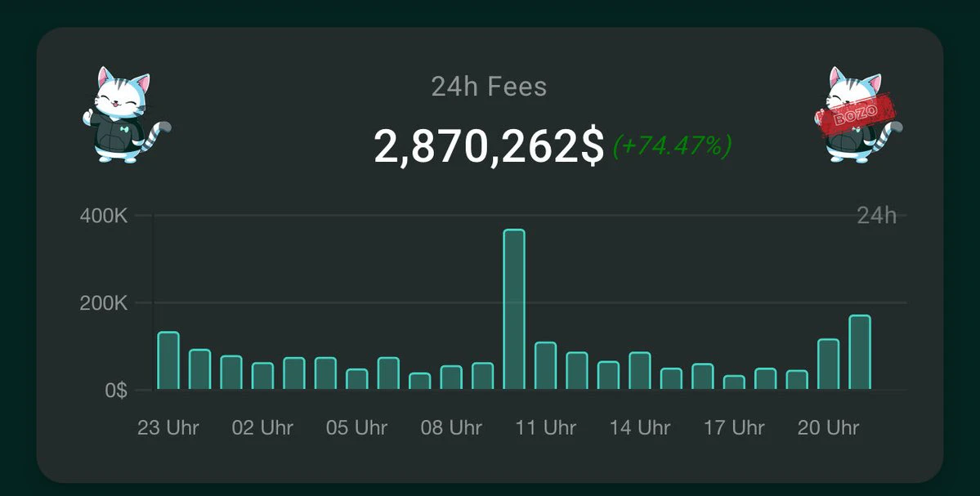Select the bar above the 08 Uhr label
The image size is (980, 496).
tap(451, 378)
